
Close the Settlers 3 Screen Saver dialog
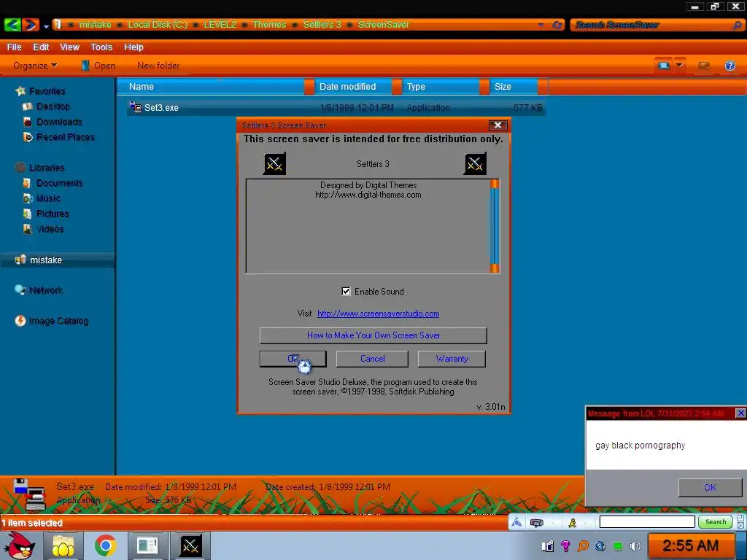click(498, 125)
